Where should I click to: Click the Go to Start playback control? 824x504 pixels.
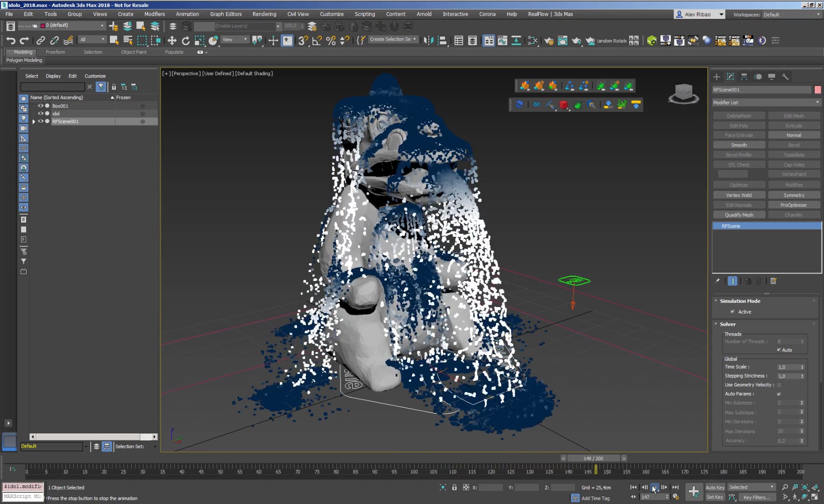(x=633, y=487)
